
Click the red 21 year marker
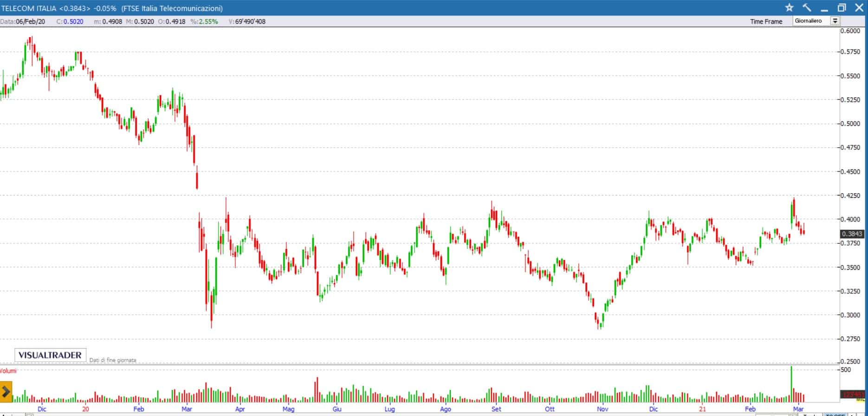(x=702, y=409)
